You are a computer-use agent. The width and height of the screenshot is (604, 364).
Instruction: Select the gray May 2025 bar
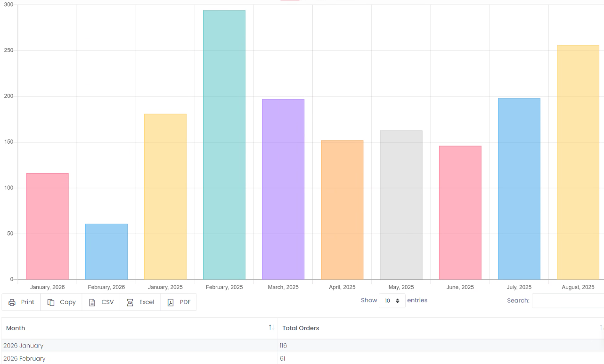click(x=401, y=205)
